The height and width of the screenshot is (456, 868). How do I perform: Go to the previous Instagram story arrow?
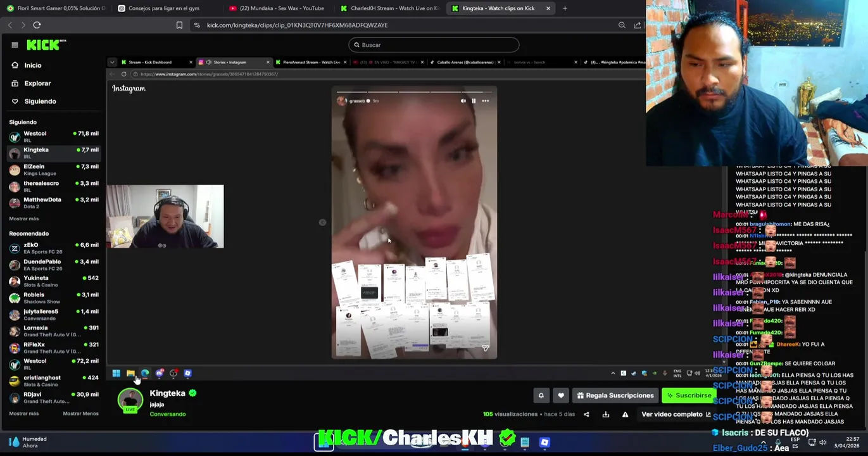322,222
